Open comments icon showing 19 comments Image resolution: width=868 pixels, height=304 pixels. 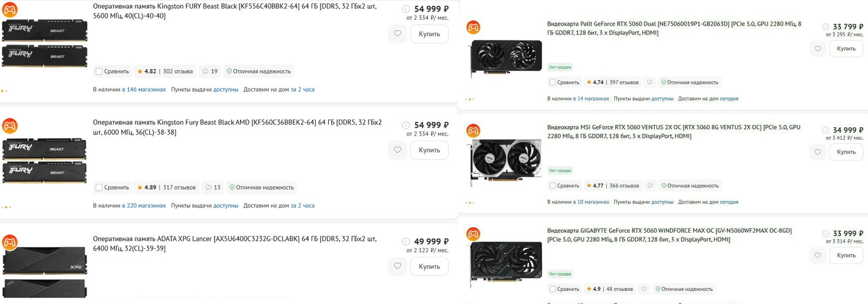pos(210,71)
